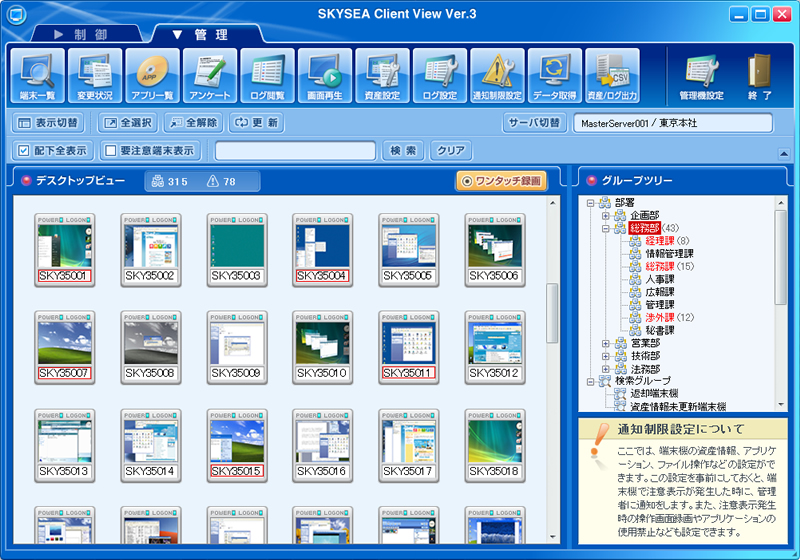
Task: Collapse the 検索グループ tree node
Action: 590,381
